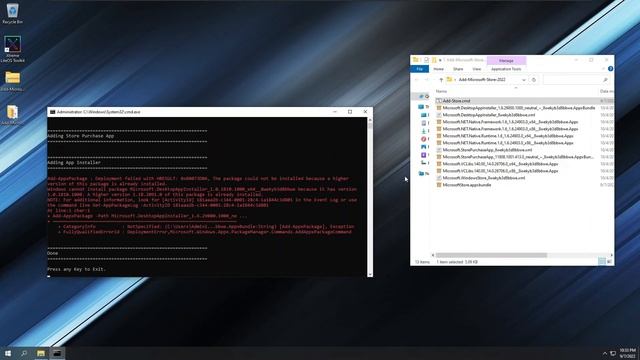Switch Explorer to details view layout

[602, 261]
